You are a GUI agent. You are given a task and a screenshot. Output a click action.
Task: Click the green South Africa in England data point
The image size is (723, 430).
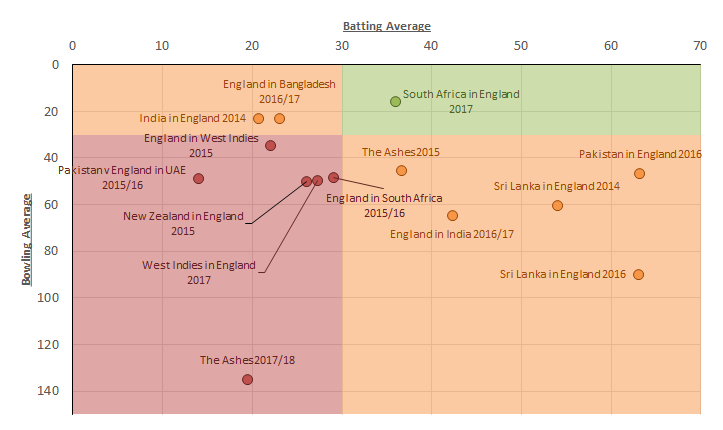(x=395, y=101)
